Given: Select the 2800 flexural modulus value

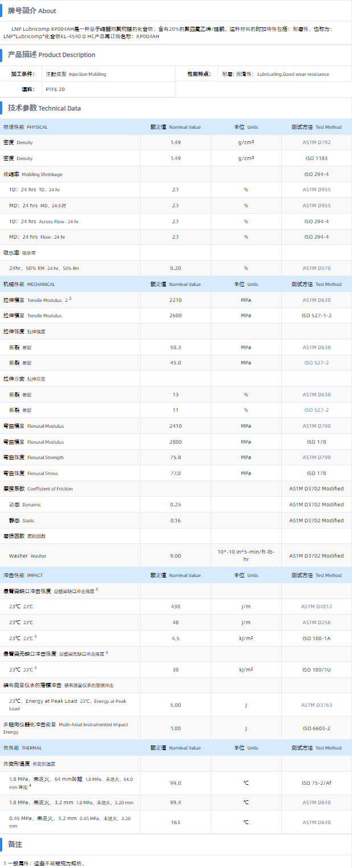Looking at the screenshot, I should click(x=175, y=442).
